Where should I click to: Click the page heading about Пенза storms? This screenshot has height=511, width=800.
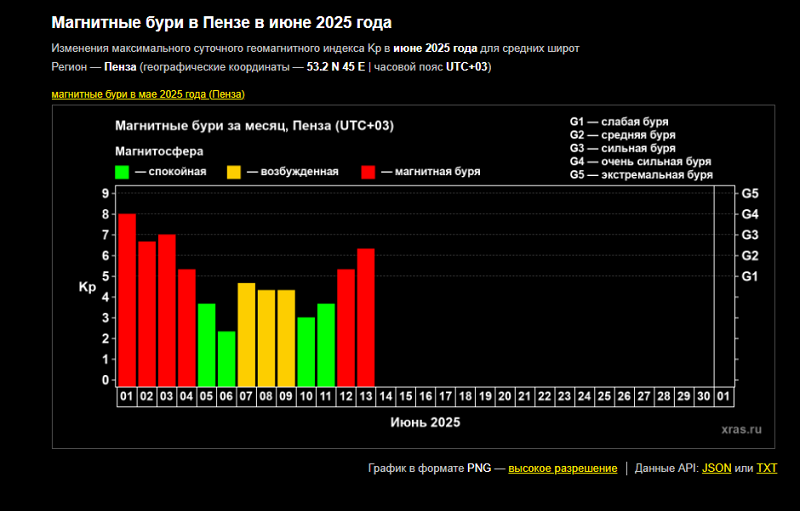pos(221,22)
